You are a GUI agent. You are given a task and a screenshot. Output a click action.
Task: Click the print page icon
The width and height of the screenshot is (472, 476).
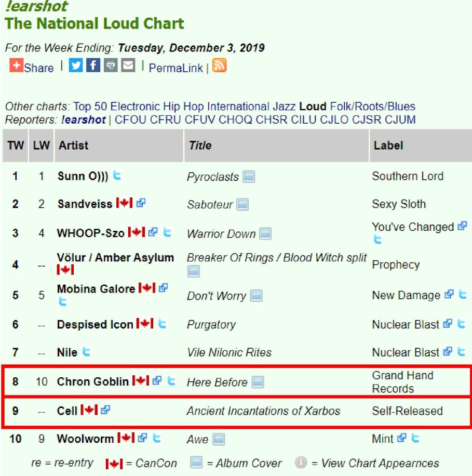[x=110, y=65]
